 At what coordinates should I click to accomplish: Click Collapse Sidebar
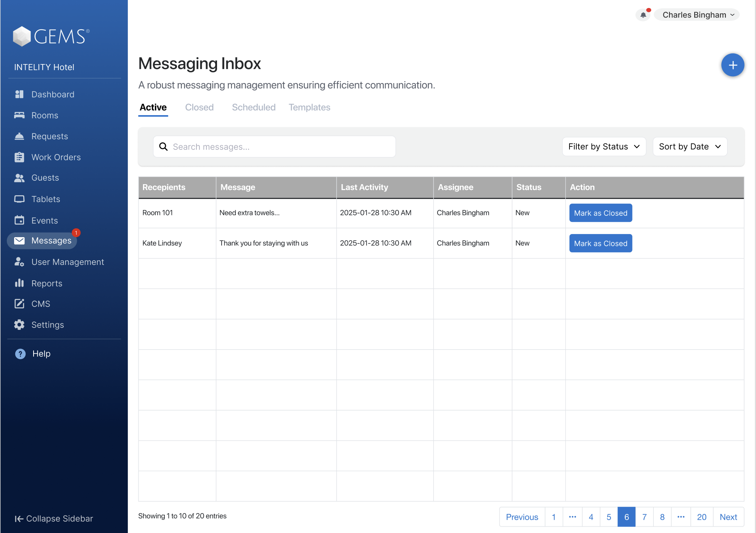[x=54, y=519]
